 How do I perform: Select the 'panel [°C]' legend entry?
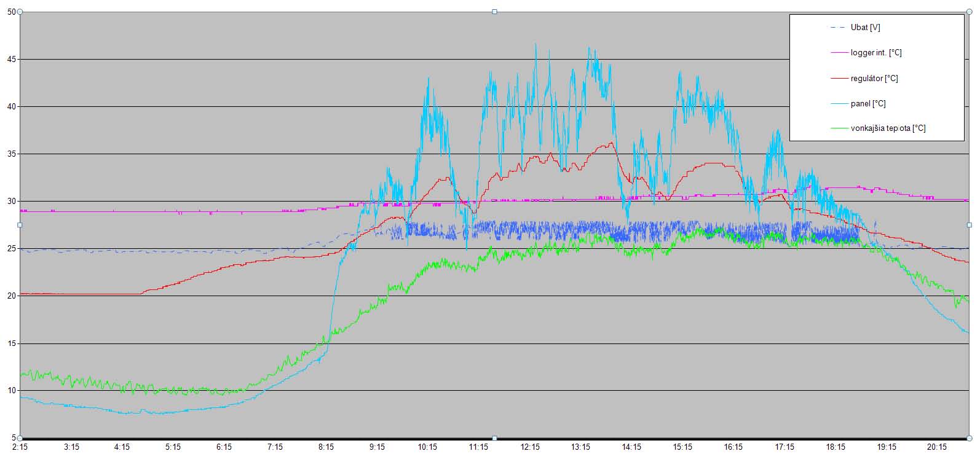(868, 104)
